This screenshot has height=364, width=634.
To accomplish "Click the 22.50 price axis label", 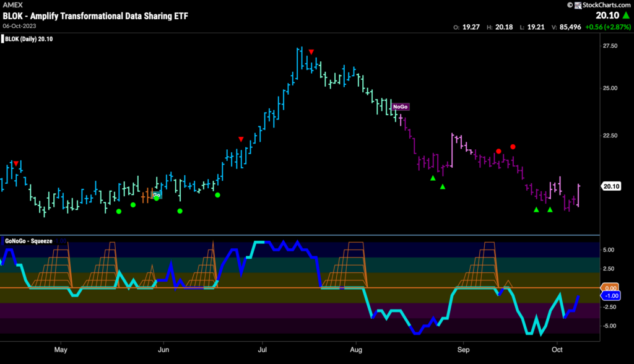I will pyautogui.click(x=610, y=135).
